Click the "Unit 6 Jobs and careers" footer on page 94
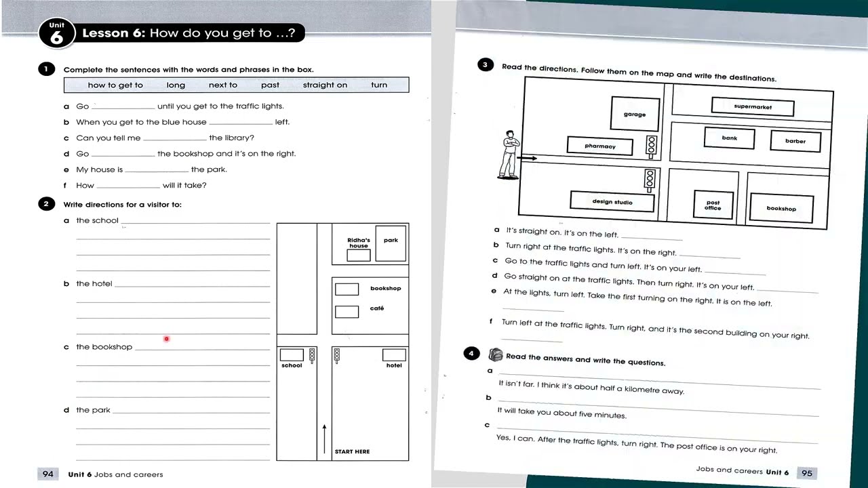Screen dimensions: 868x488 click(115, 475)
